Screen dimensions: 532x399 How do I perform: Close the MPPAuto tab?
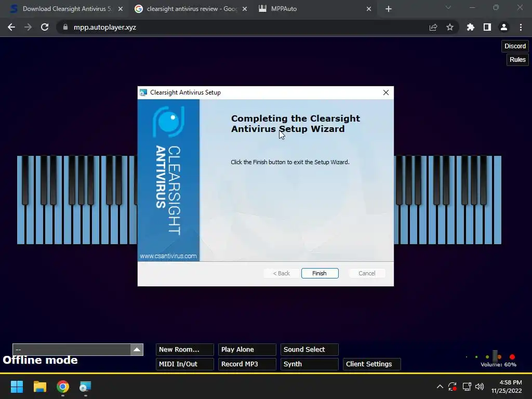[369, 9]
